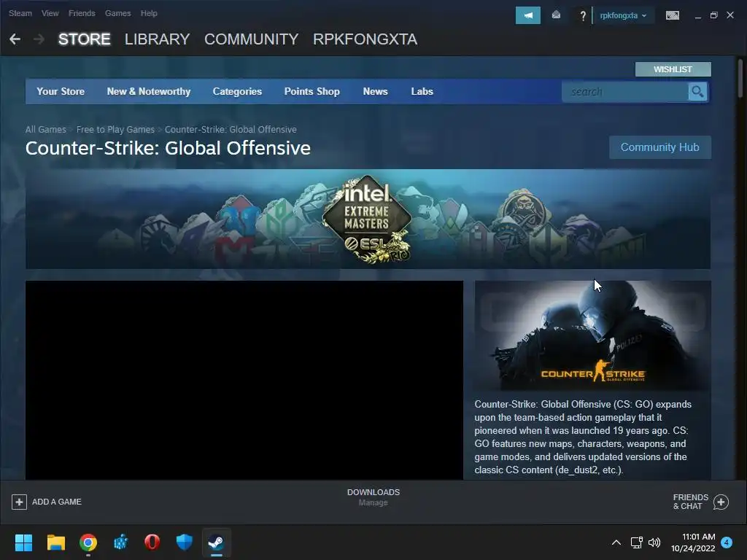This screenshot has height=560, width=747.
Task: Go forward with the right arrow
Action: [x=39, y=39]
